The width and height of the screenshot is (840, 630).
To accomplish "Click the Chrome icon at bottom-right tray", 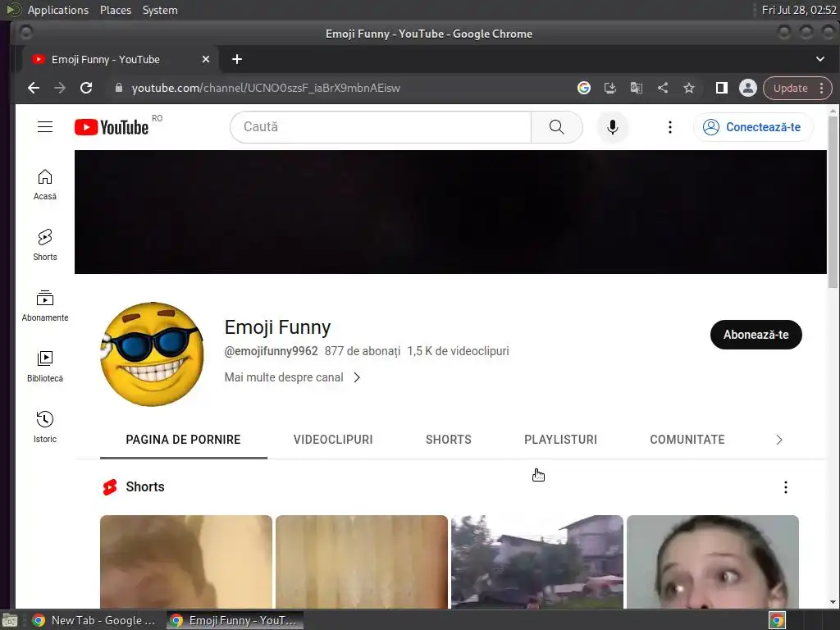I will point(777,620).
